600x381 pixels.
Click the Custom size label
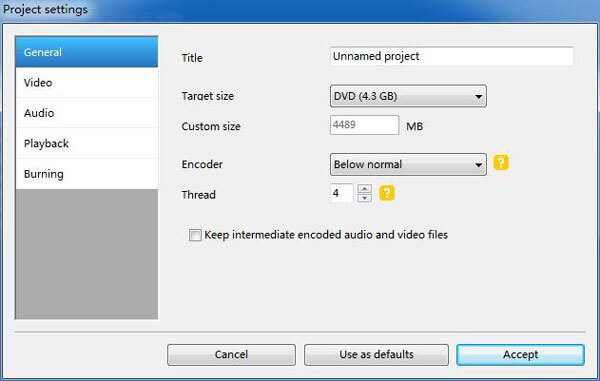point(211,126)
